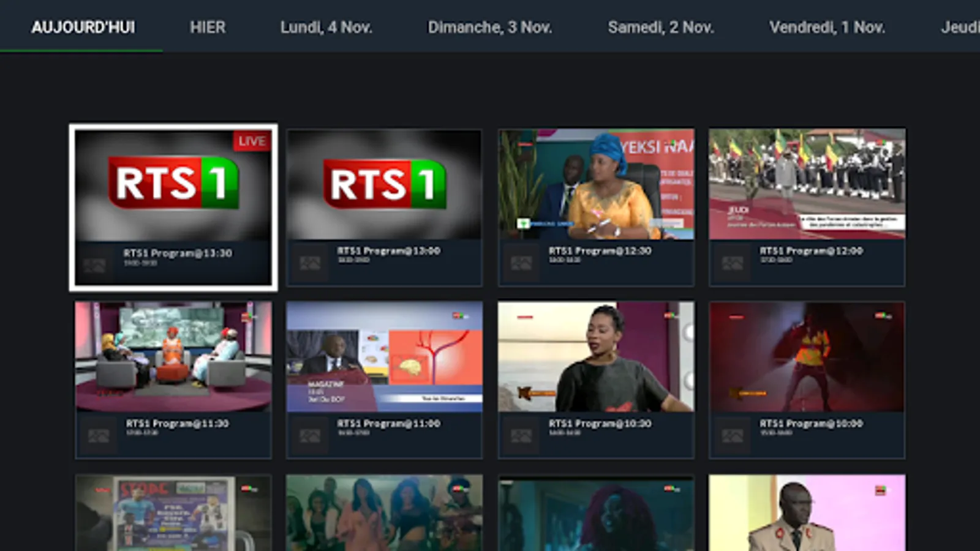The height and width of the screenshot is (551, 980).
Task: Click the 'RTS1 Program@10:30' title
Action: pyautogui.click(x=600, y=423)
